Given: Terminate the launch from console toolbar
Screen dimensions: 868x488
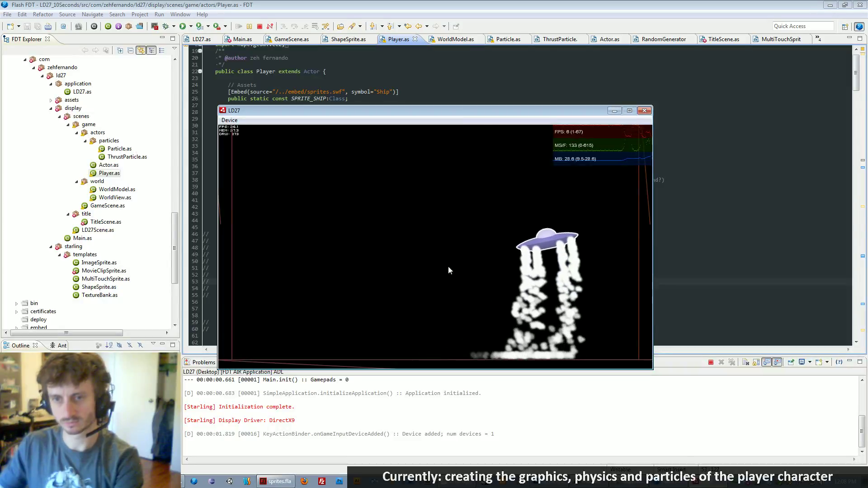Looking at the screenshot, I should point(711,362).
